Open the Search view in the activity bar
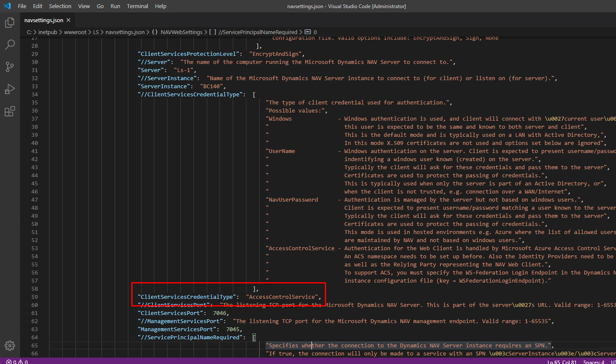 (9, 45)
